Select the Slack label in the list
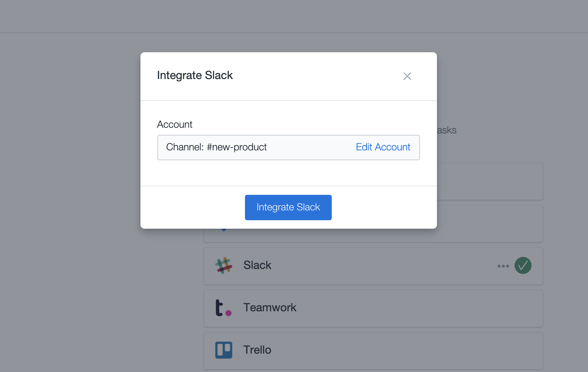The width and height of the screenshot is (588, 372). (x=257, y=265)
